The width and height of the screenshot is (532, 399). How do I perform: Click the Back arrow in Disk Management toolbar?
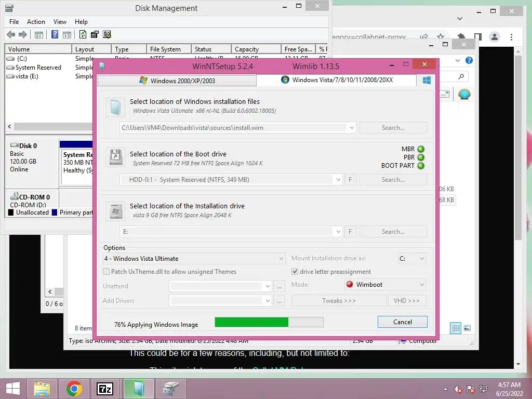(x=11, y=34)
